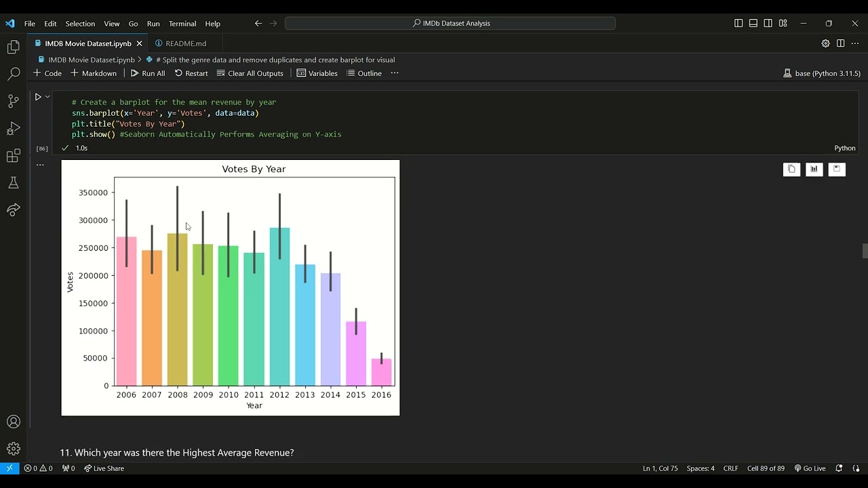Open the Edit menu
The image size is (868, 488).
pos(50,23)
